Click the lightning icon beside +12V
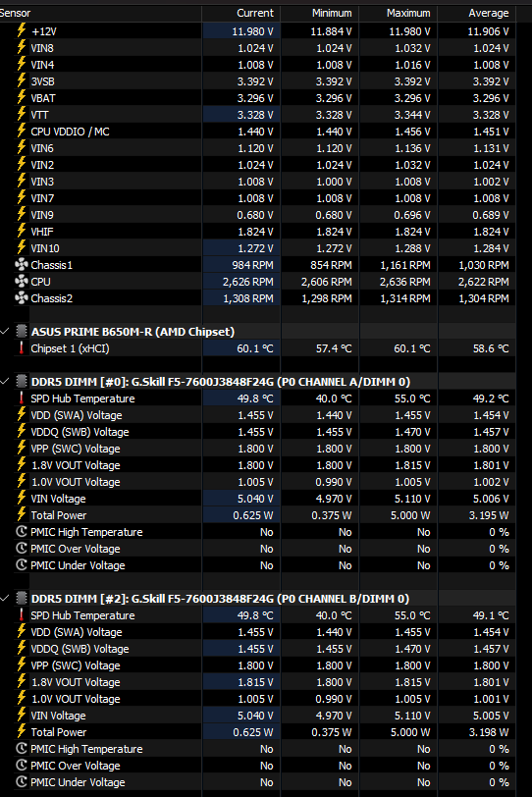The height and width of the screenshot is (797, 532). click(x=22, y=30)
